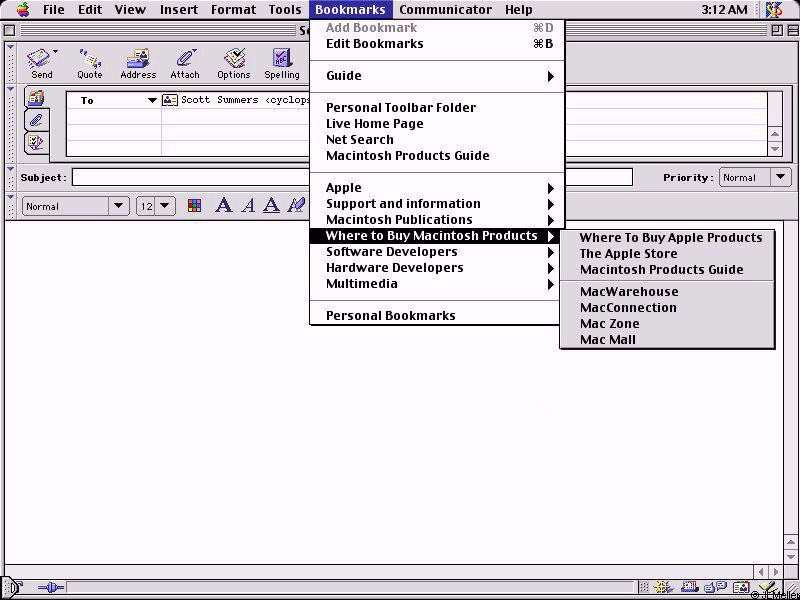Viewport: 800px width, 600px height.
Task: Open the Tools menu
Action: click(285, 10)
